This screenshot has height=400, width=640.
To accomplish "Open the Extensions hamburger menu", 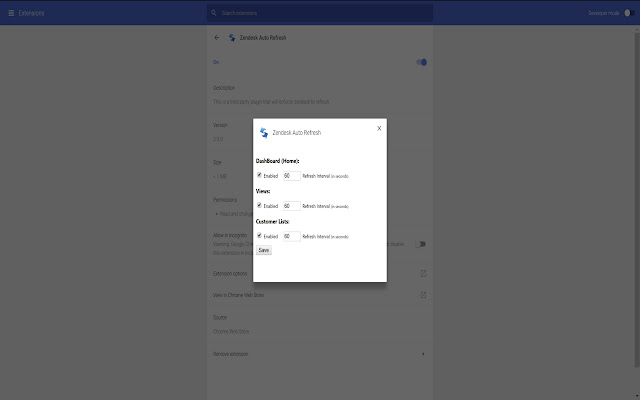I will 11,13.
